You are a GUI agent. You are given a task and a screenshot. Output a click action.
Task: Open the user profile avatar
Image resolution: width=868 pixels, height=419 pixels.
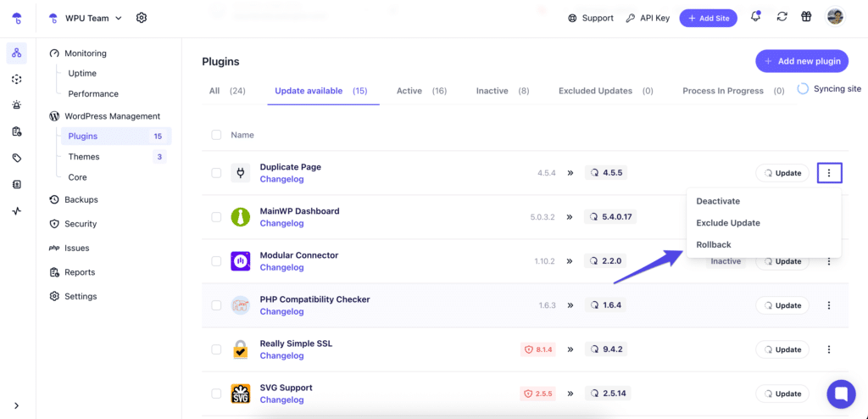836,17
